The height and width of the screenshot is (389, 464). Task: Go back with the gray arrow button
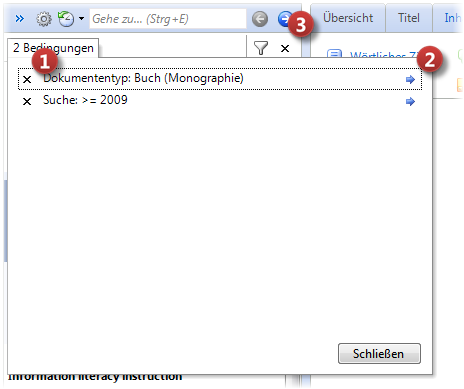point(260,19)
